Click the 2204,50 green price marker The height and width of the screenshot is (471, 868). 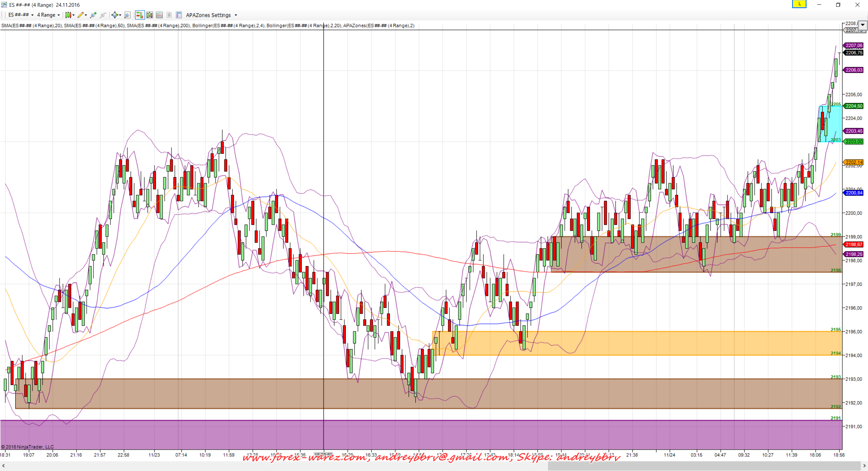[x=854, y=106]
